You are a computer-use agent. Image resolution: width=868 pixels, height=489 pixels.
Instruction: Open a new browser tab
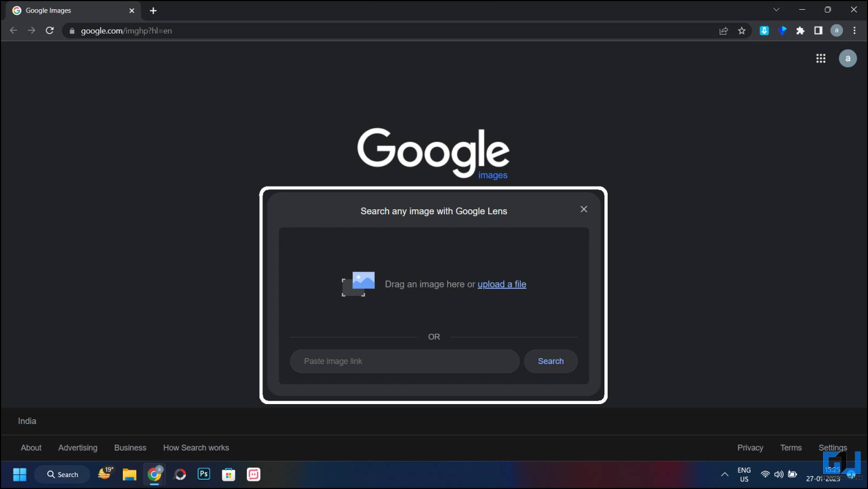pos(153,11)
